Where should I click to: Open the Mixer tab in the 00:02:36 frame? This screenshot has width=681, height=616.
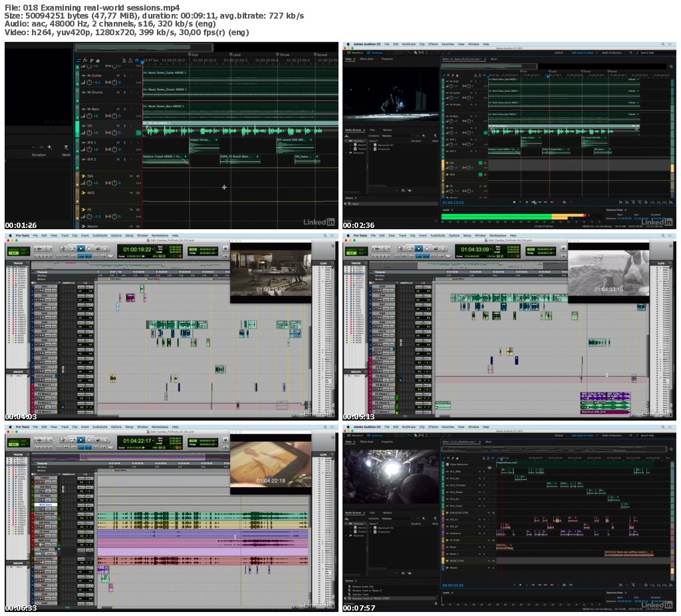tap(494, 58)
